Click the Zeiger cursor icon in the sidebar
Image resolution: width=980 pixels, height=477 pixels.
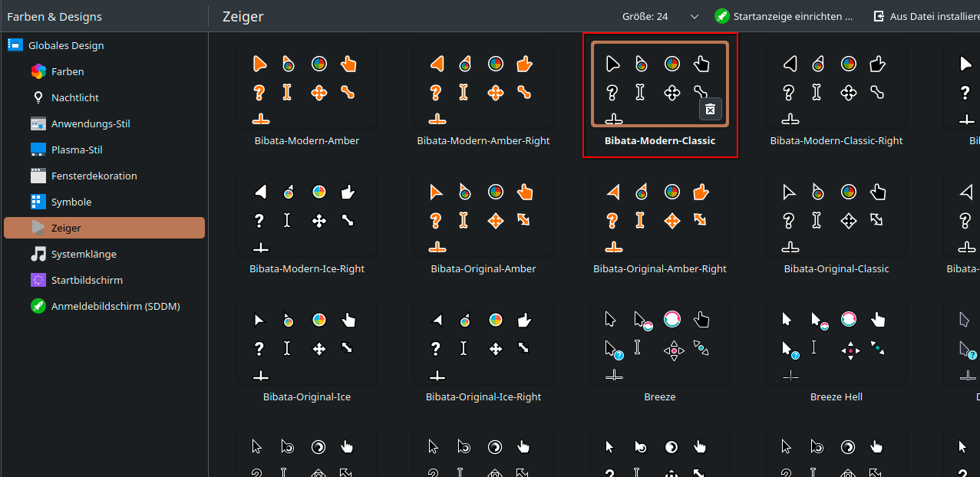38,228
